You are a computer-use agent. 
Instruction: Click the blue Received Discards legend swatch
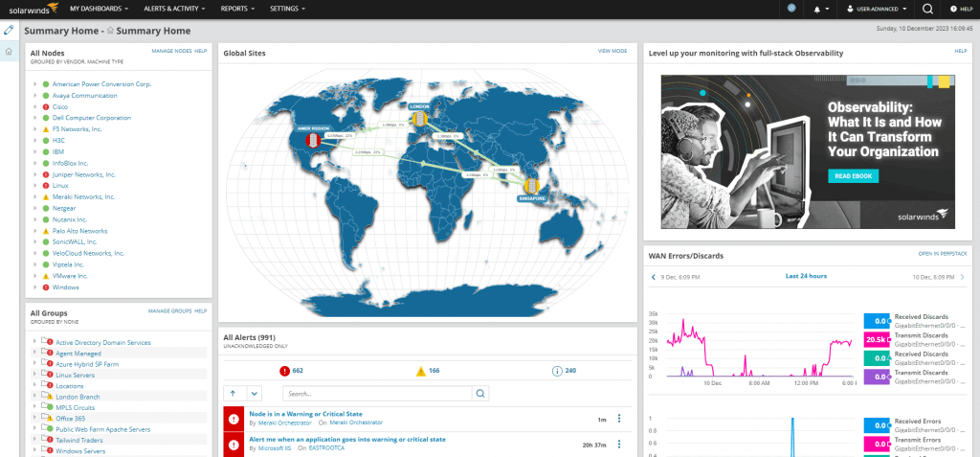click(x=877, y=321)
